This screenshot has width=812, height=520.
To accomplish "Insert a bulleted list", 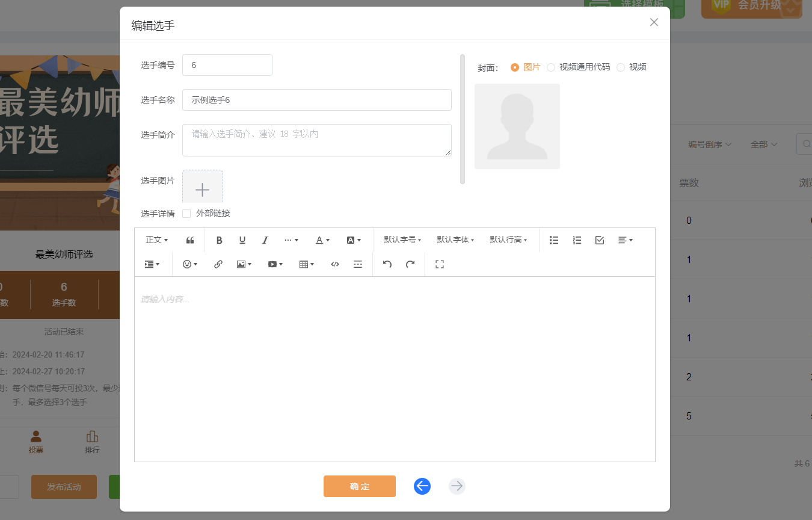I will 554,240.
